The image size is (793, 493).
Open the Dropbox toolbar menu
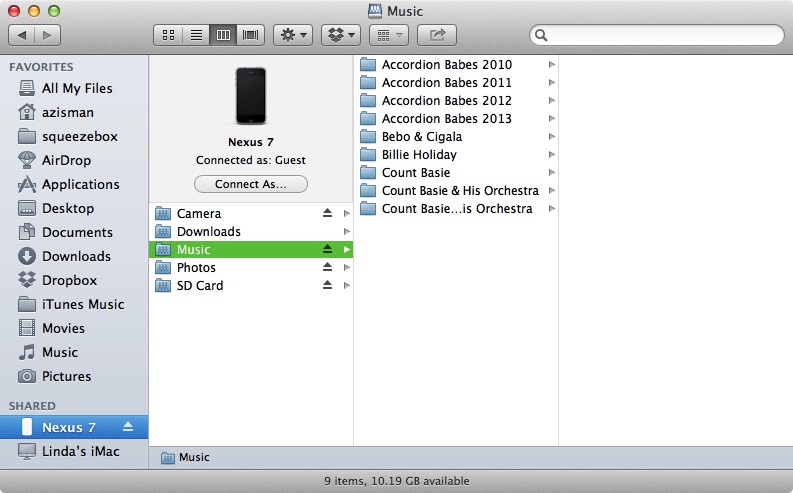click(341, 35)
